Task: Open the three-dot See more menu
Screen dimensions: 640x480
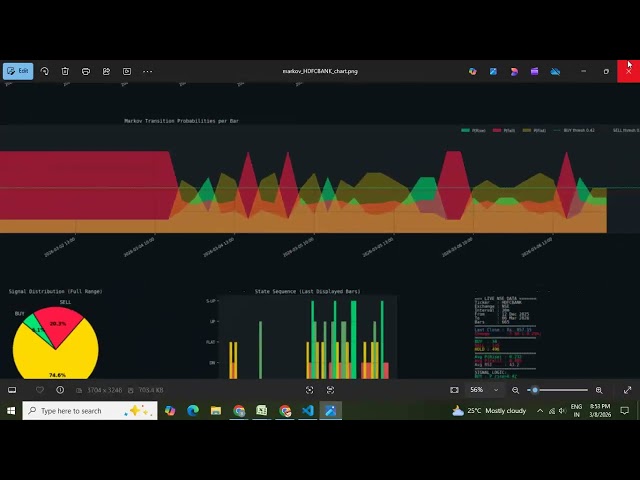Action: click(147, 71)
